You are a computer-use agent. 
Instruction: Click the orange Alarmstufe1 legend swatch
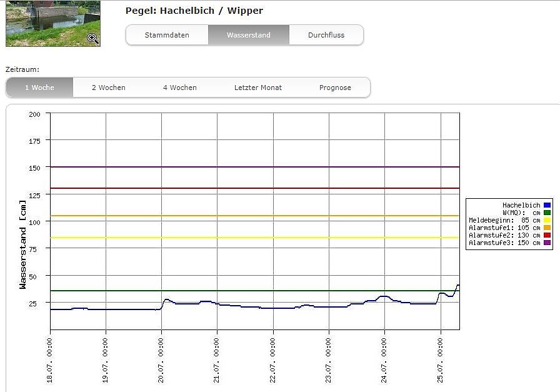[x=546, y=228]
